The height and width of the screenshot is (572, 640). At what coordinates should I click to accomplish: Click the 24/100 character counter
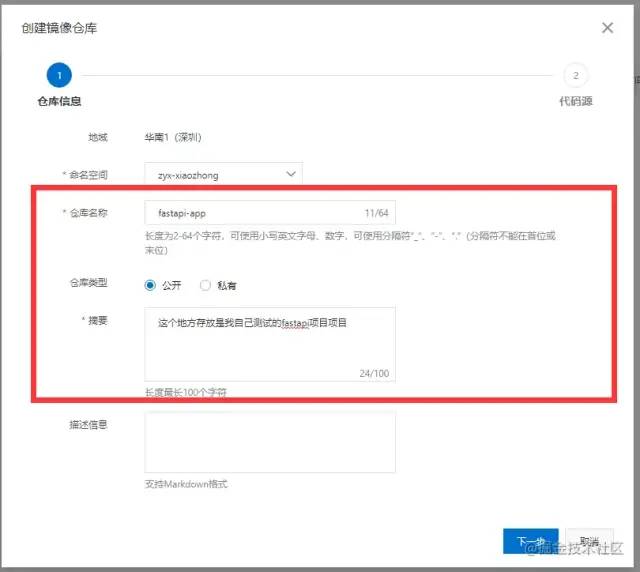[x=374, y=373]
